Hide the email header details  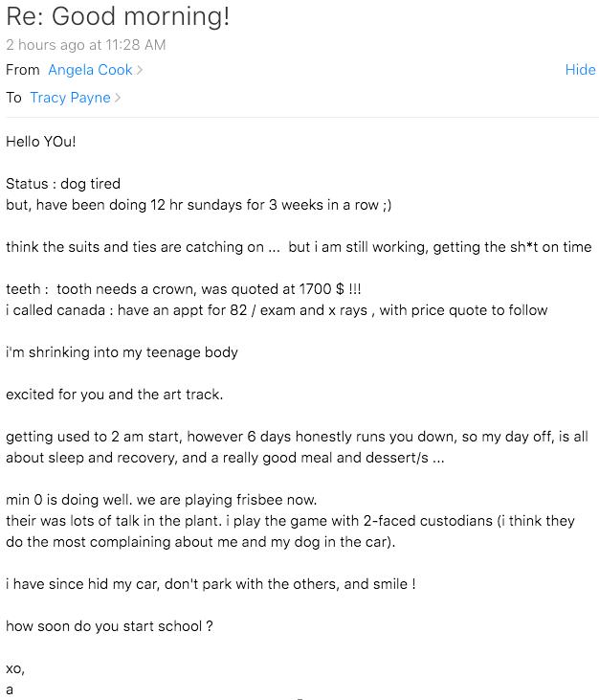pos(580,70)
